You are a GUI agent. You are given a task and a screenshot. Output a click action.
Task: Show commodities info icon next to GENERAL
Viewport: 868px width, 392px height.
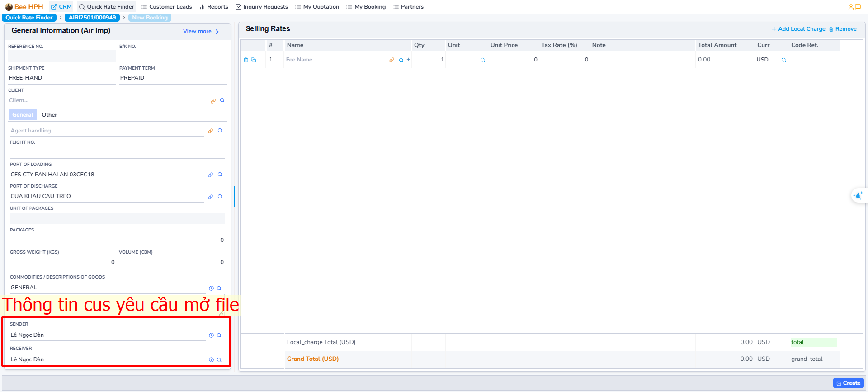pyautogui.click(x=211, y=288)
